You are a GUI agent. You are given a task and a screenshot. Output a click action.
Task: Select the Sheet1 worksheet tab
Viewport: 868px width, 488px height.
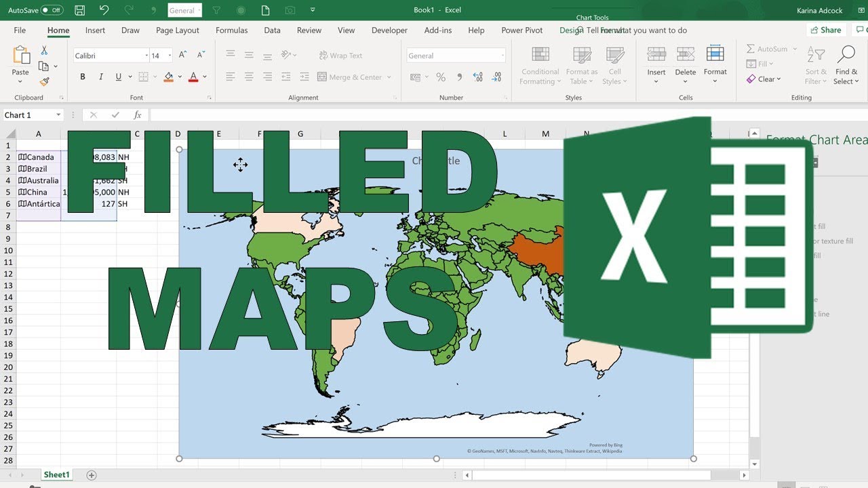56,475
